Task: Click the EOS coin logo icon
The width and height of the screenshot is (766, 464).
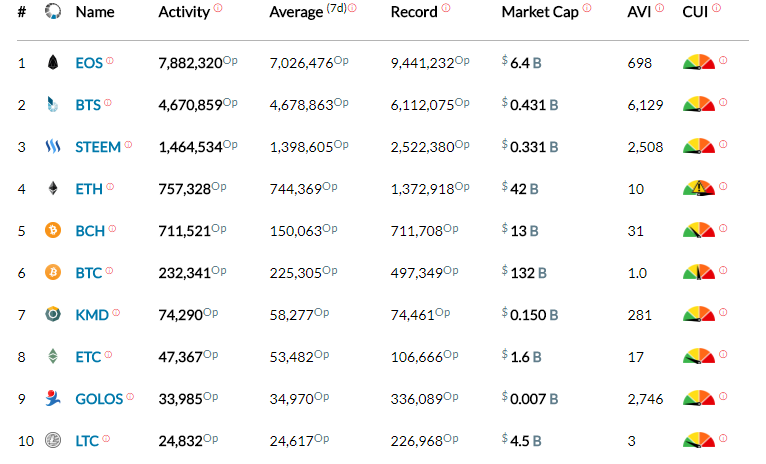Action: pyautogui.click(x=53, y=63)
